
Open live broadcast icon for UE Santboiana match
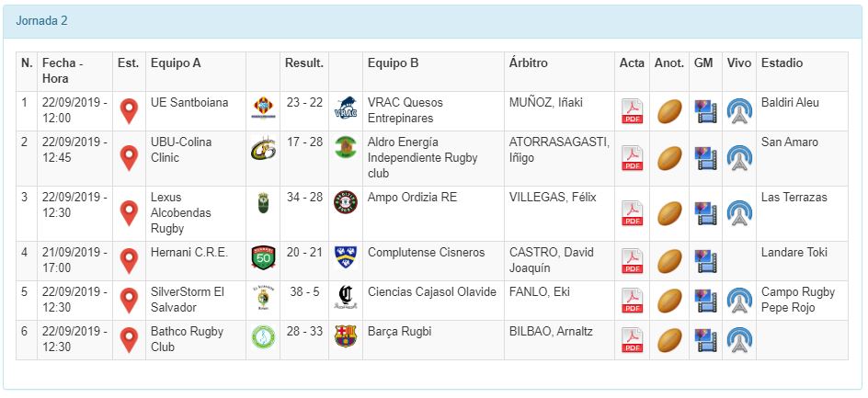tap(738, 111)
